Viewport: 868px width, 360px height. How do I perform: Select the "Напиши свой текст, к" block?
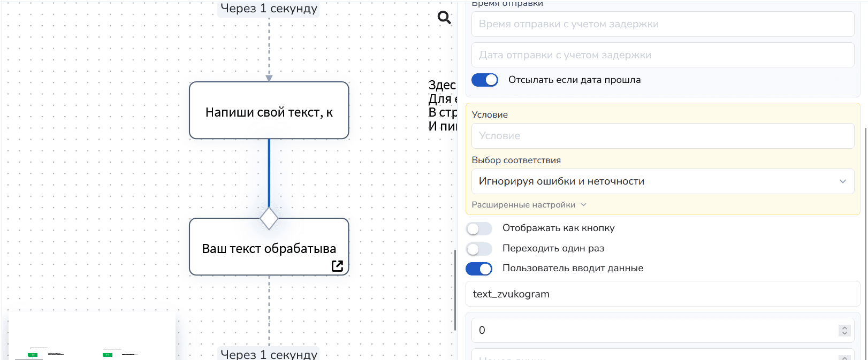click(269, 111)
